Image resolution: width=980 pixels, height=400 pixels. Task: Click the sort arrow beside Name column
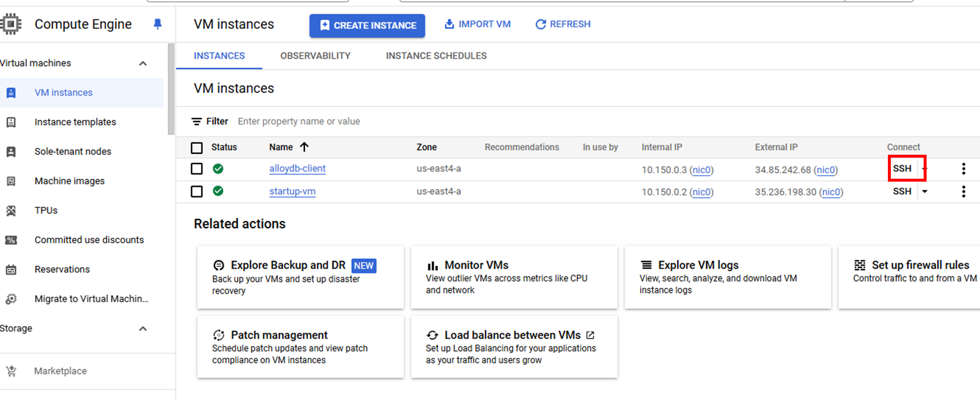pyautogui.click(x=304, y=147)
